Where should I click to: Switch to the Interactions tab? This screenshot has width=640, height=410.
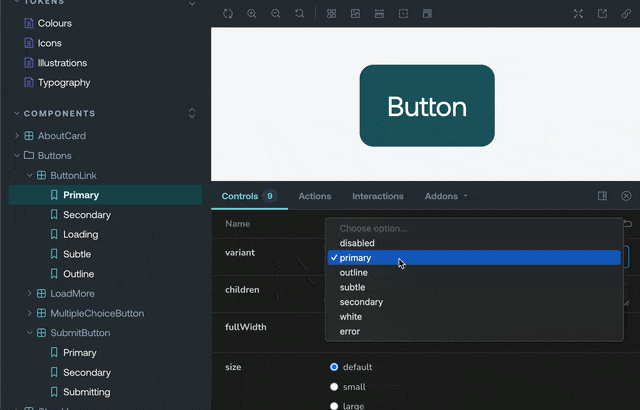coord(378,196)
